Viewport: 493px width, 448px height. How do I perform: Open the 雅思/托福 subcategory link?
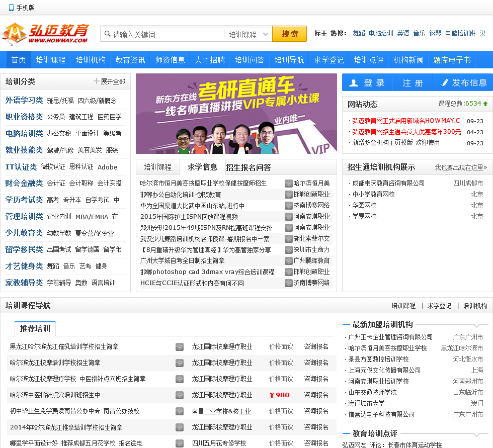[x=60, y=101]
